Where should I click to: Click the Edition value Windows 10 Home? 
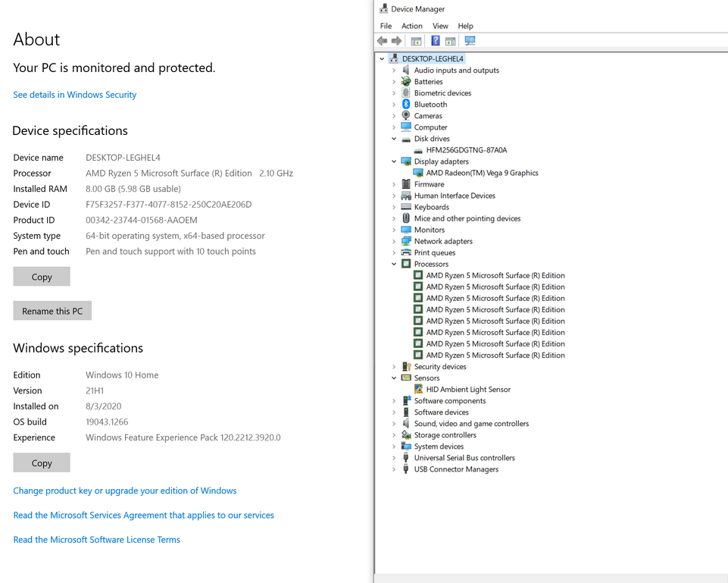[122, 375]
